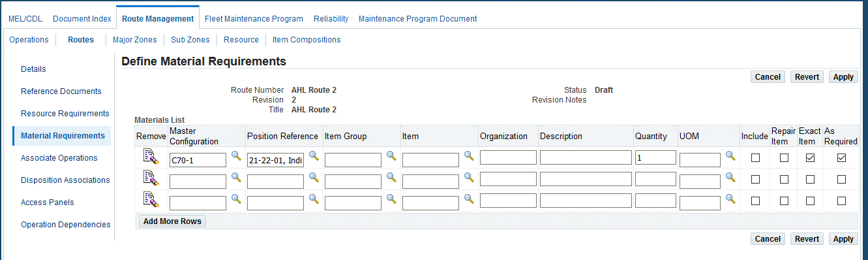Open Fleet Maintenance Program tab

pyautogui.click(x=254, y=19)
